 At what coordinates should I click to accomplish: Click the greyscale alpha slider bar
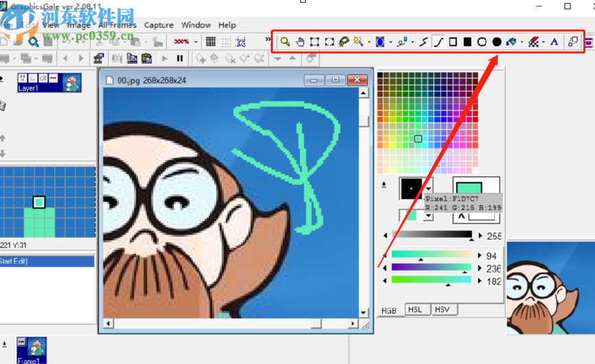pyautogui.click(x=431, y=235)
